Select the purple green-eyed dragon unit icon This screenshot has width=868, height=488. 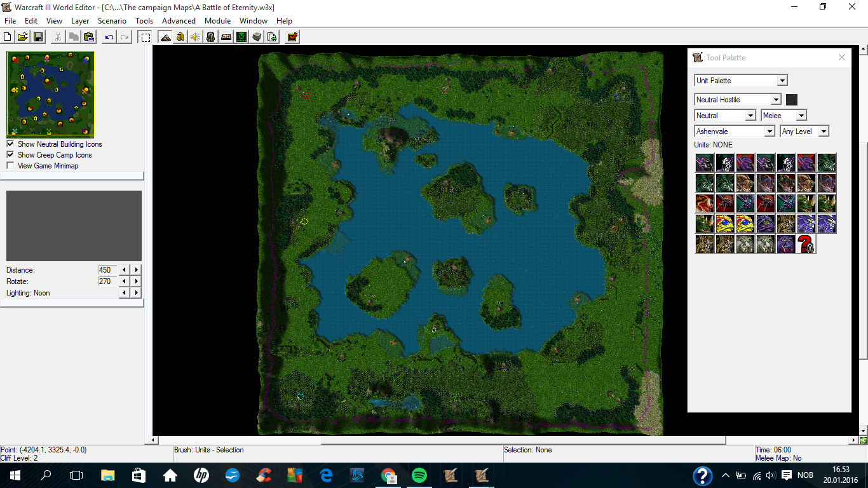pyautogui.click(x=766, y=224)
